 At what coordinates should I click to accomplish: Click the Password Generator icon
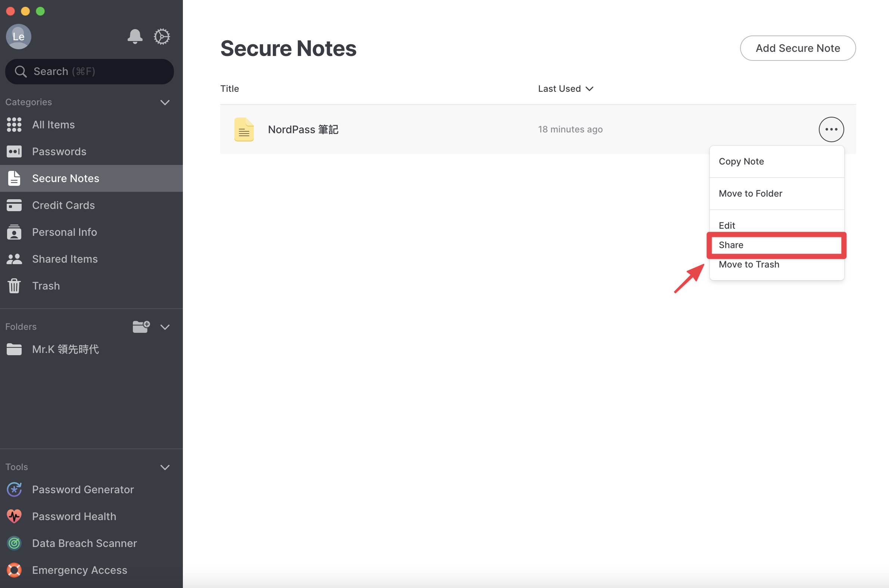click(14, 490)
